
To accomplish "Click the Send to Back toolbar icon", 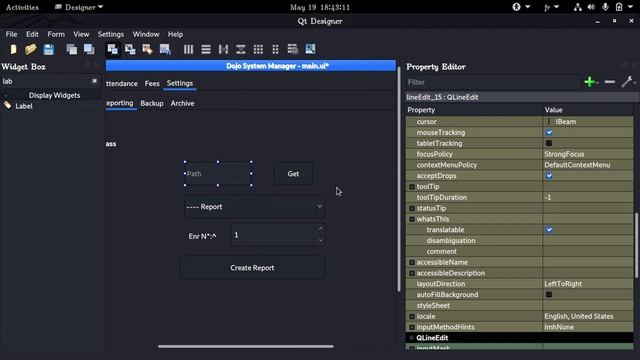I will click(72, 49).
